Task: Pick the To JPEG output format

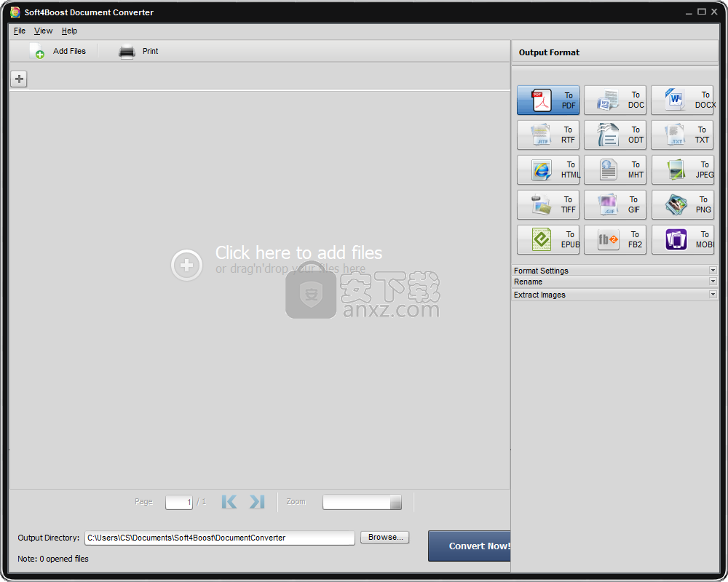Action: pos(682,170)
